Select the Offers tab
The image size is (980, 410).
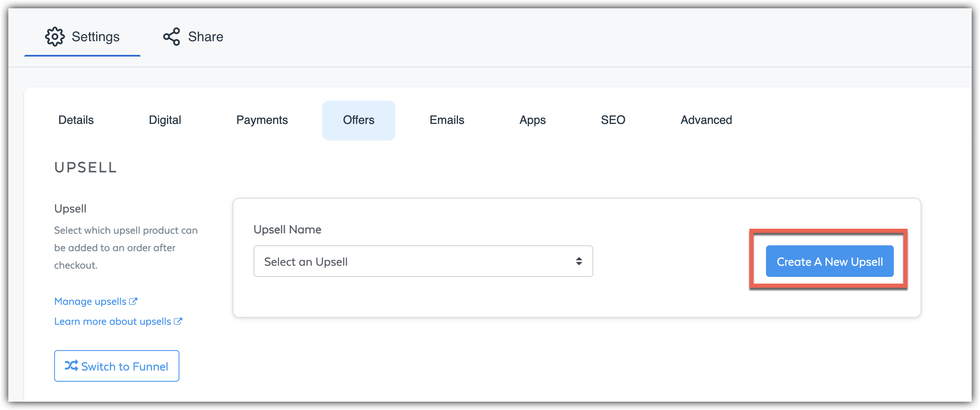pos(358,120)
